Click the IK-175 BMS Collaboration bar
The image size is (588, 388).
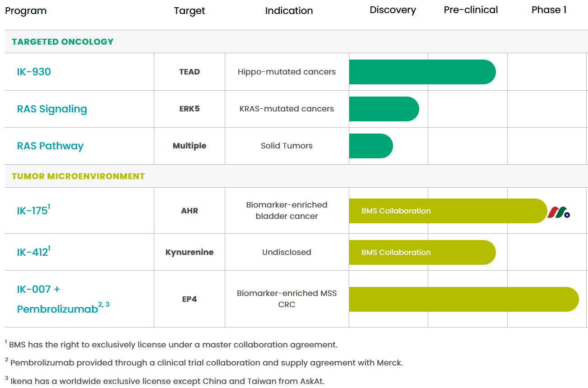point(447,211)
